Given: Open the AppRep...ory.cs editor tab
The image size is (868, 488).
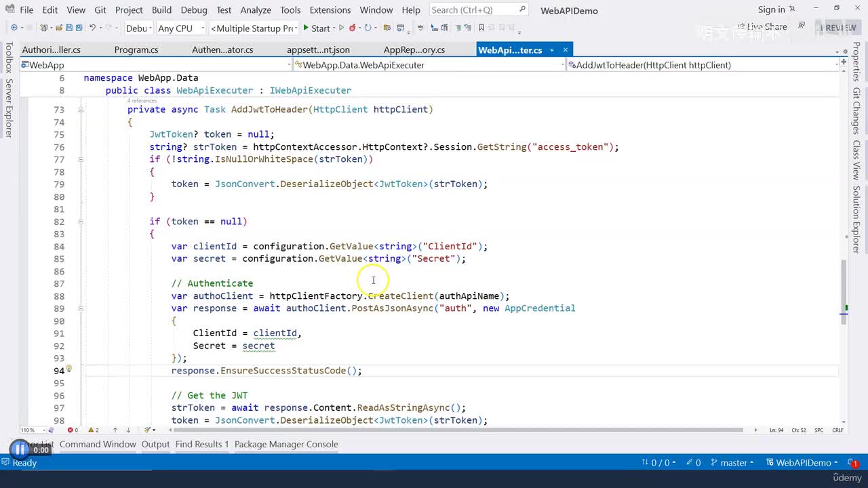Looking at the screenshot, I should pos(414,50).
